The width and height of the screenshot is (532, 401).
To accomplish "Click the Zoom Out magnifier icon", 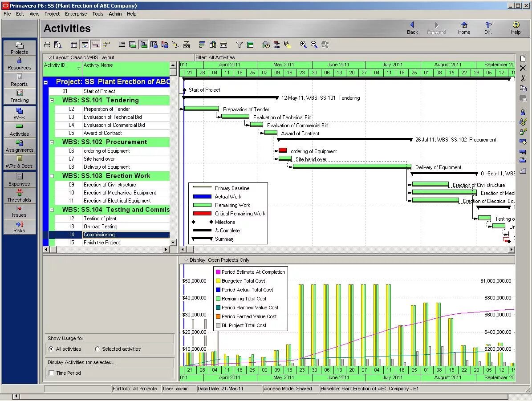I will pyautogui.click(x=314, y=45).
